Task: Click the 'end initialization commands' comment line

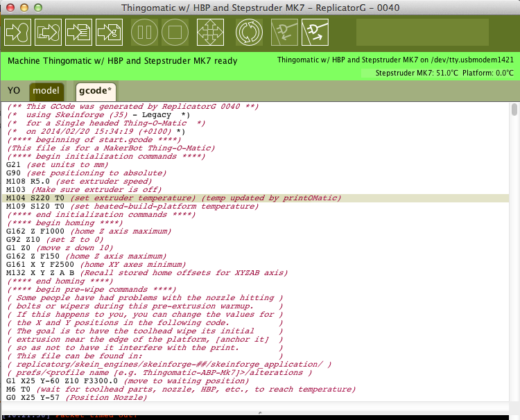Action: pos(101,215)
